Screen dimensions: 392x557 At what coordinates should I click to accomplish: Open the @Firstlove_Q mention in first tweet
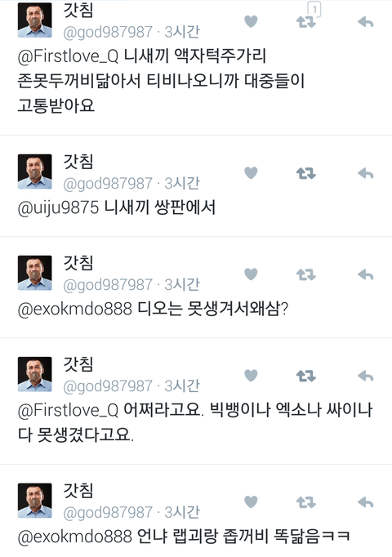(x=68, y=56)
